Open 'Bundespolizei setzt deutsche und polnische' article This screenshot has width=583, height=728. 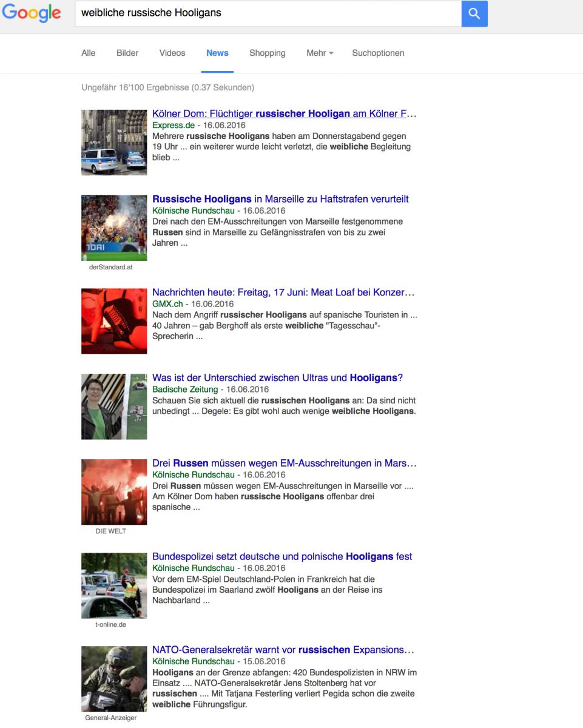(282, 556)
